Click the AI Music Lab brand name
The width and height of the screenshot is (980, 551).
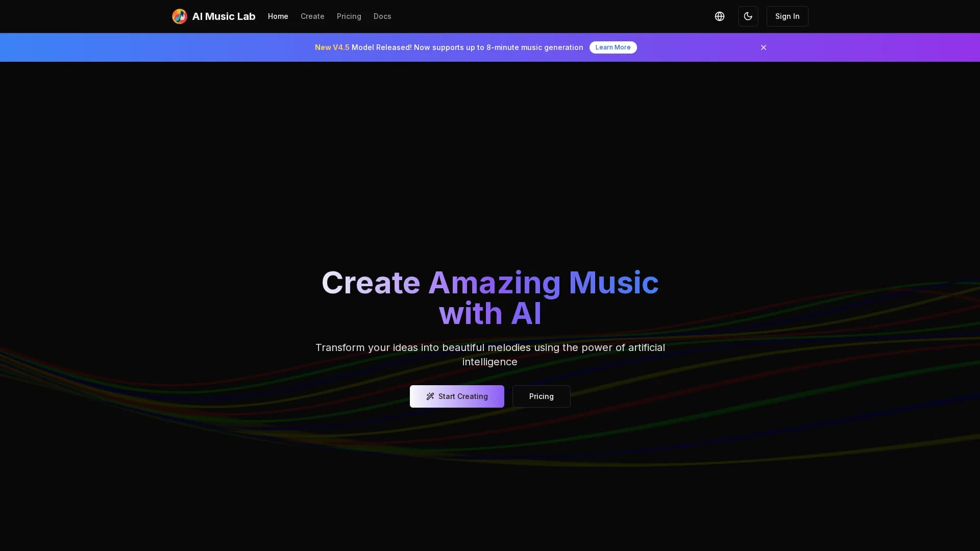click(x=224, y=16)
